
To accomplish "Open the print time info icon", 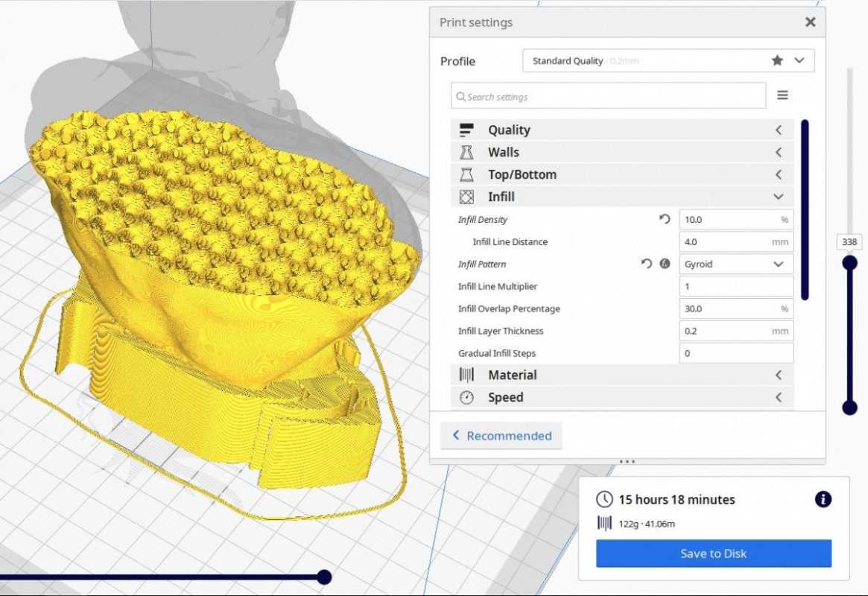I will 823,500.
